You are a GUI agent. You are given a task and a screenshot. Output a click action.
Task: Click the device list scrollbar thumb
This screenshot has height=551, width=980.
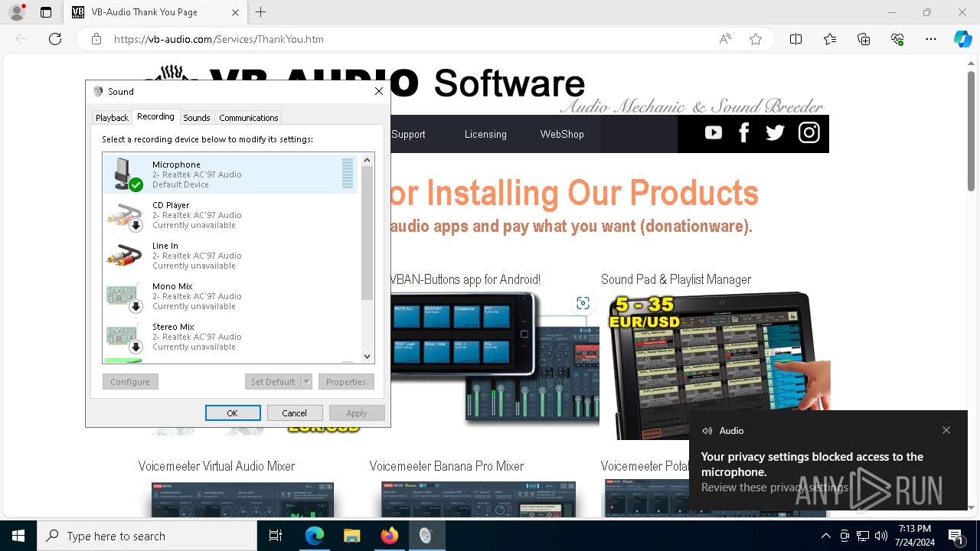(x=367, y=233)
